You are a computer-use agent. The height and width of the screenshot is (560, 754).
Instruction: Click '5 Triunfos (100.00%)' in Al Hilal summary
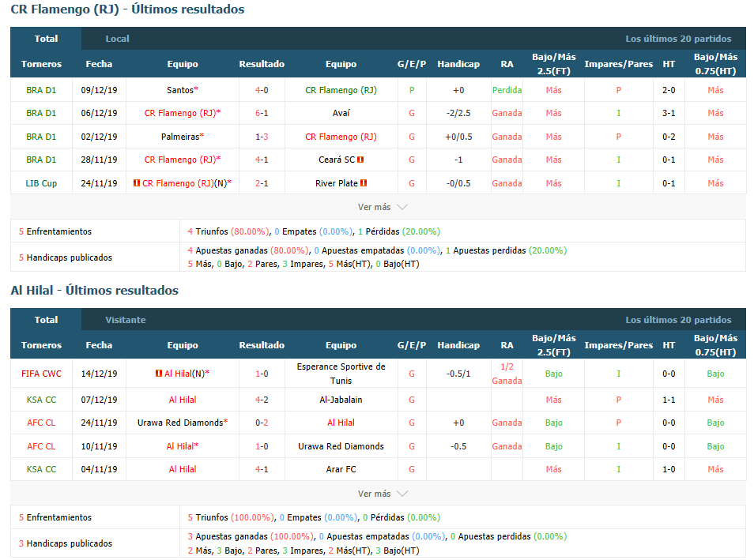[x=231, y=517]
